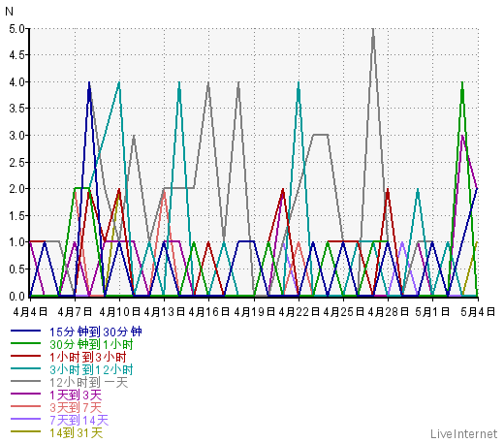This screenshot has width=504, height=443.
Task: Select the 15分钟到30分钟 legend label
Action: (96, 332)
